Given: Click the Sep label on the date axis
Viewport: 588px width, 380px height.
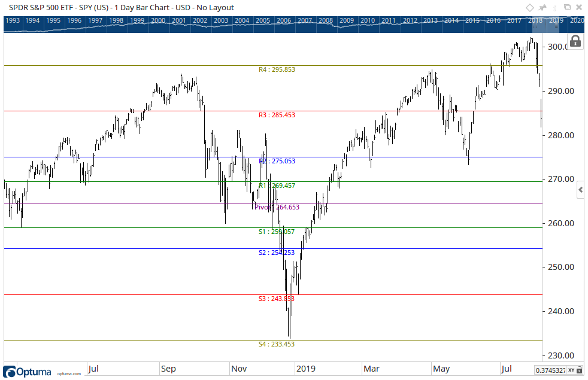Looking at the screenshot, I should (168, 369).
